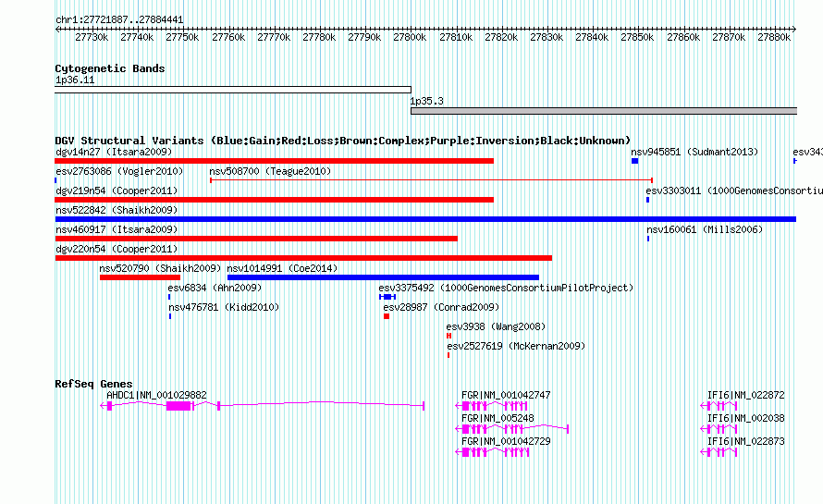The width and height of the screenshot is (823, 504).
Task: Click the esv2763086 (Vogler2010) label
Action: coord(119,171)
